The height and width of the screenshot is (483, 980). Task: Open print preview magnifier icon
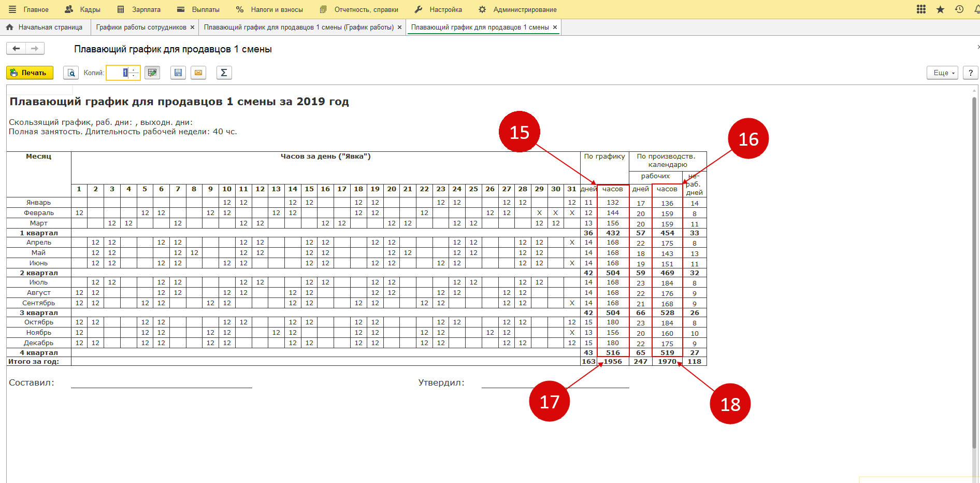tap(71, 73)
